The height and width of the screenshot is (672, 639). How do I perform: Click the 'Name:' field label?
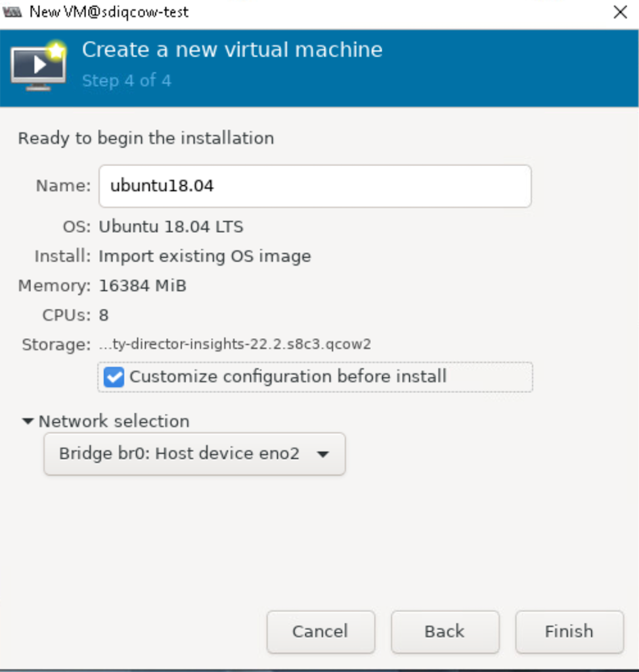tap(63, 186)
